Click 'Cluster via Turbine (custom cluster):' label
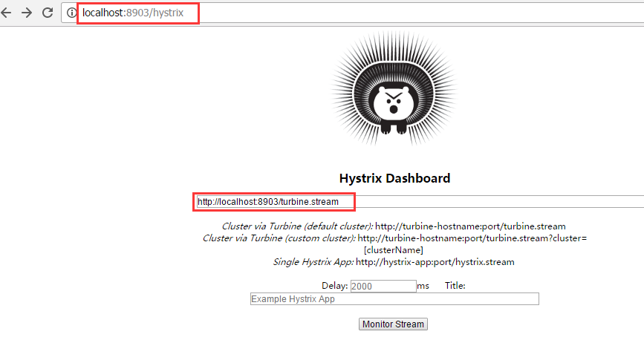This screenshot has height=340, width=644. [279, 238]
